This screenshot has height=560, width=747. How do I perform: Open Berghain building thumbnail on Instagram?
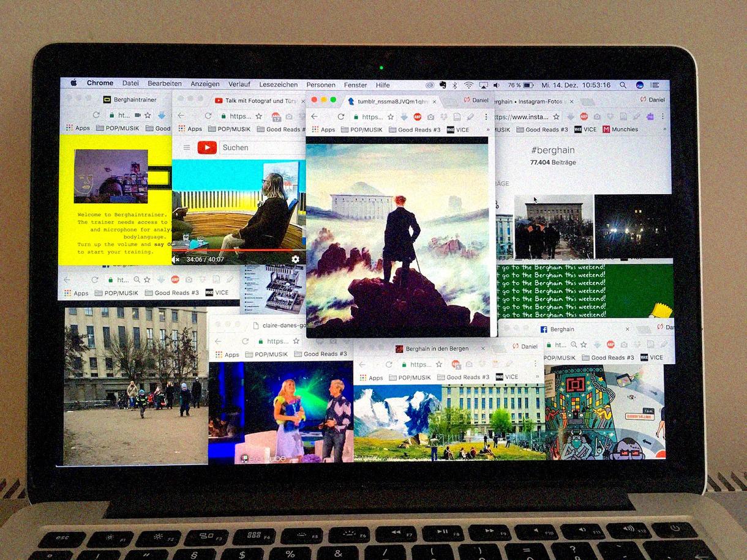(554, 226)
